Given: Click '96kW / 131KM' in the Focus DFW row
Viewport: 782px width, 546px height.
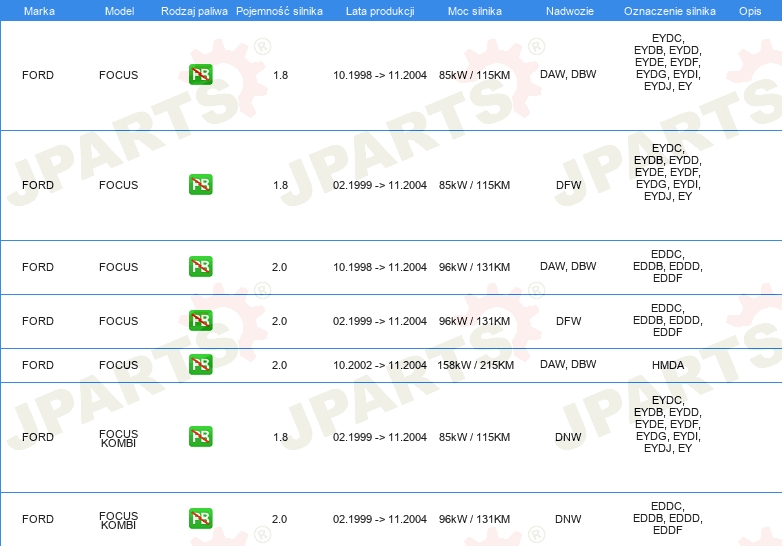Looking at the screenshot, I should tap(474, 321).
